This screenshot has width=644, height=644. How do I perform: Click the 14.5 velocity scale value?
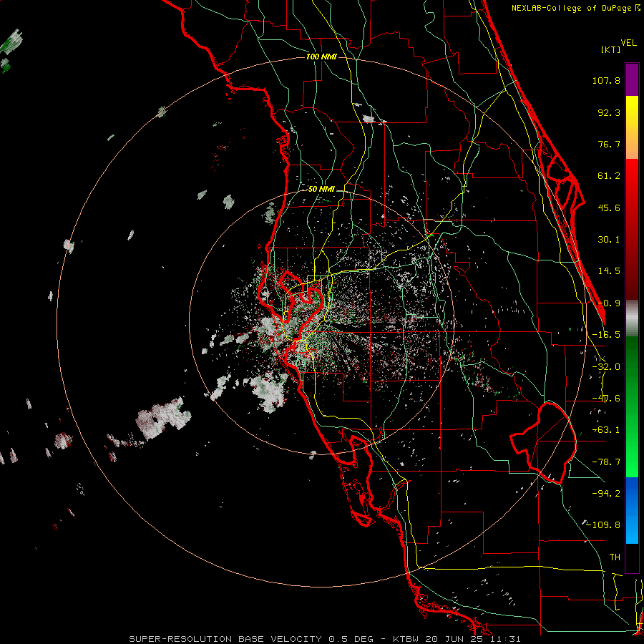(x=609, y=271)
